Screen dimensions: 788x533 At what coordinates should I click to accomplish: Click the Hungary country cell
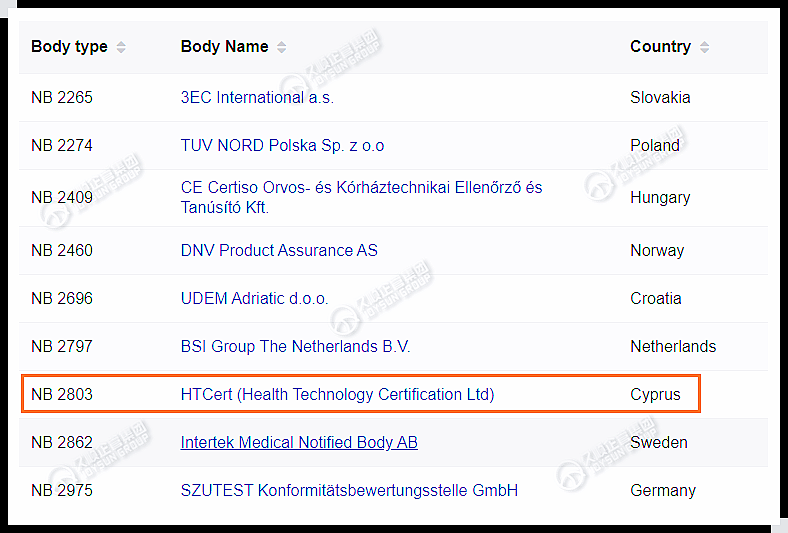point(660,197)
